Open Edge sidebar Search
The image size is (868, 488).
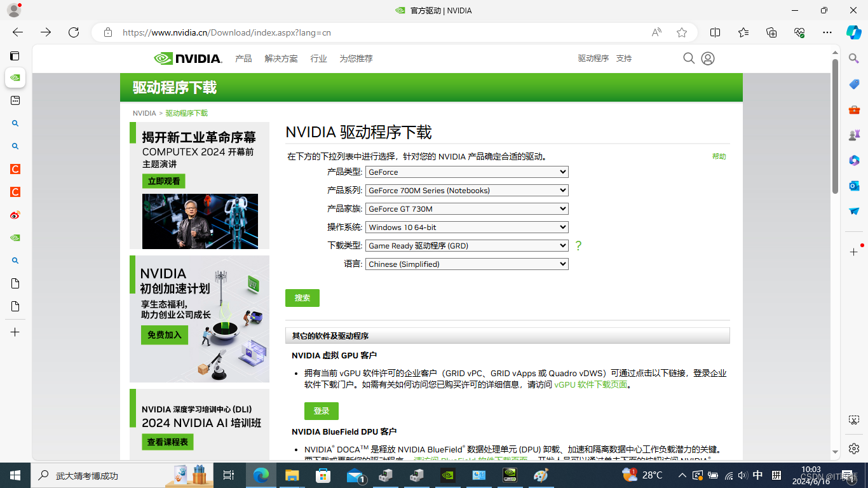pos(854,58)
